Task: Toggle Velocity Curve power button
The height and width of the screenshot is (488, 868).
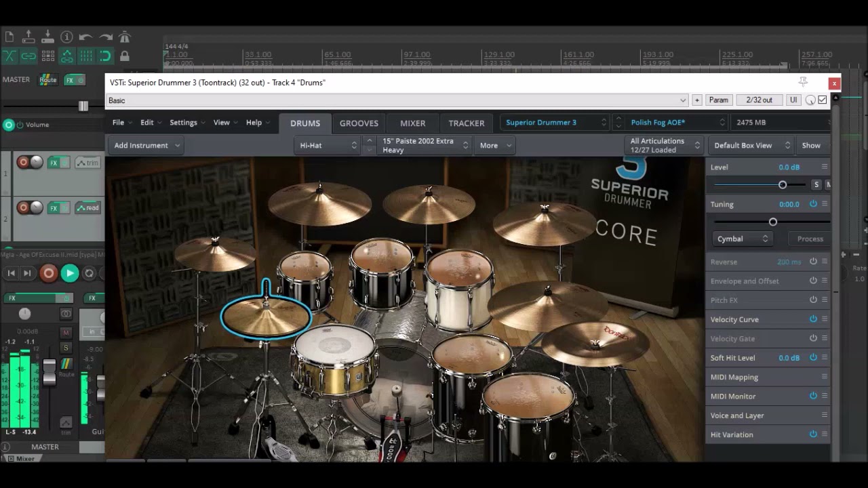Action: (x=813, y=319)
